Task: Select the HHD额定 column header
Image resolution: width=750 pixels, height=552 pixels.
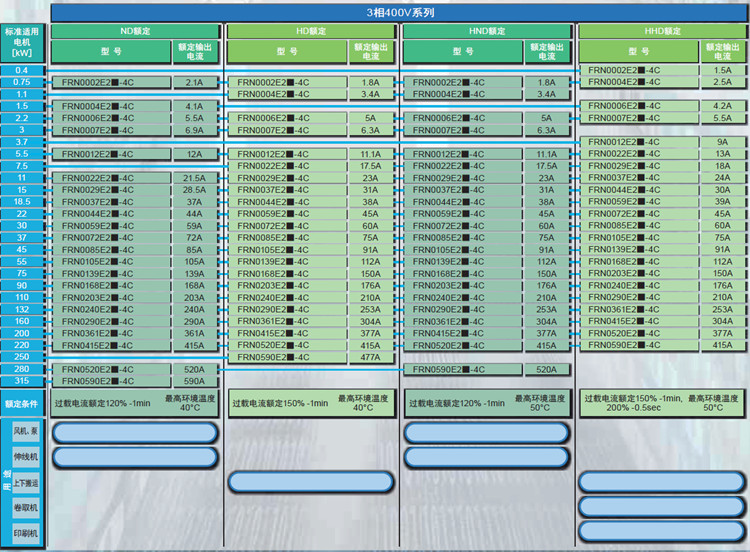Action: coord(662,31)
